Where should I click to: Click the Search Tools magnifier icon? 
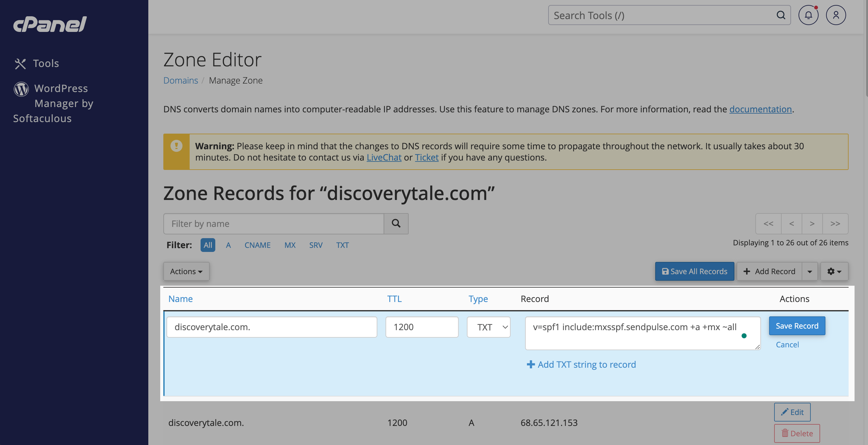pyautogui.click(x=781, y=15)
